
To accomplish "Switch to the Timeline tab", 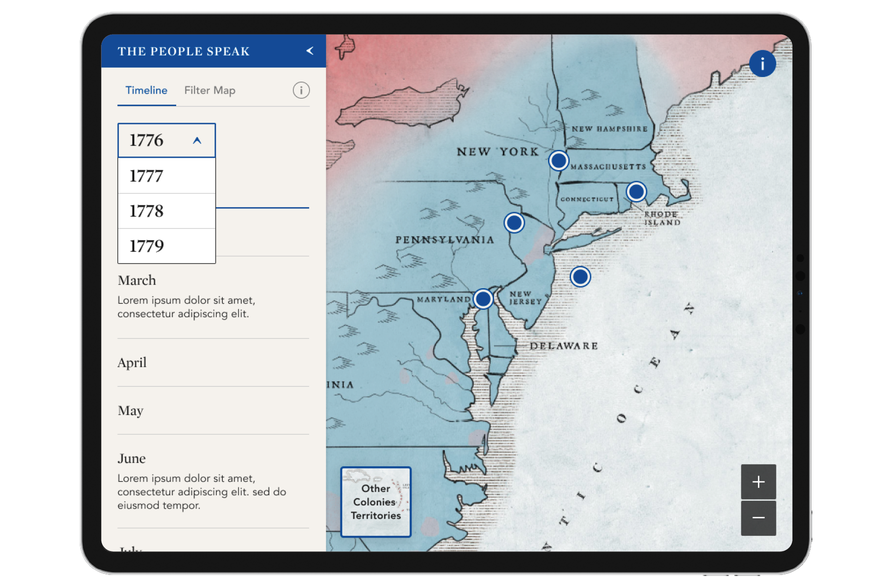I will (x=146, y=90).
